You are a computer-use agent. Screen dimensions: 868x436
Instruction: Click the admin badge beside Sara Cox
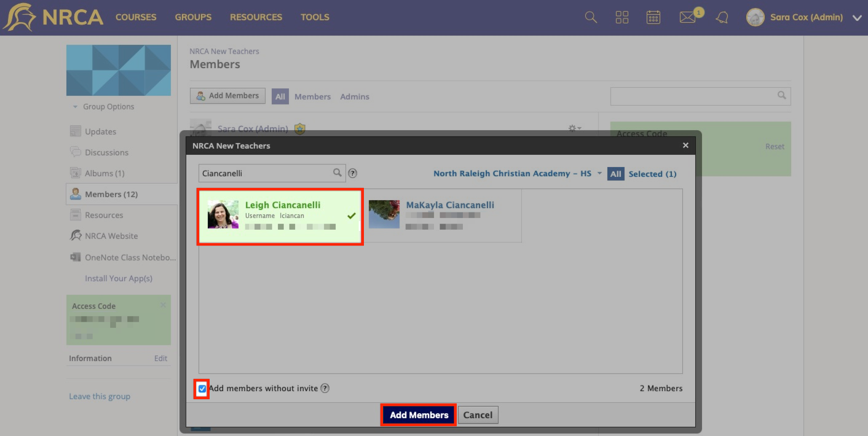point(299,129)
